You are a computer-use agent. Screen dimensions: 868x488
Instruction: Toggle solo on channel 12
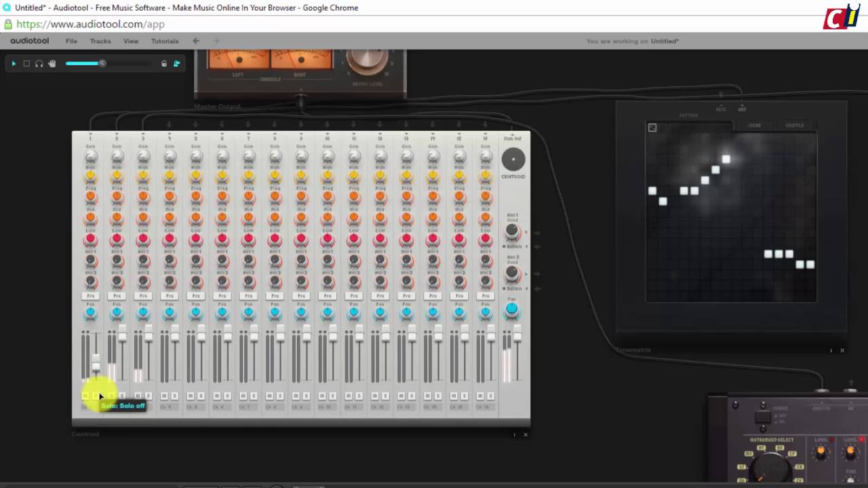[385, 396]
